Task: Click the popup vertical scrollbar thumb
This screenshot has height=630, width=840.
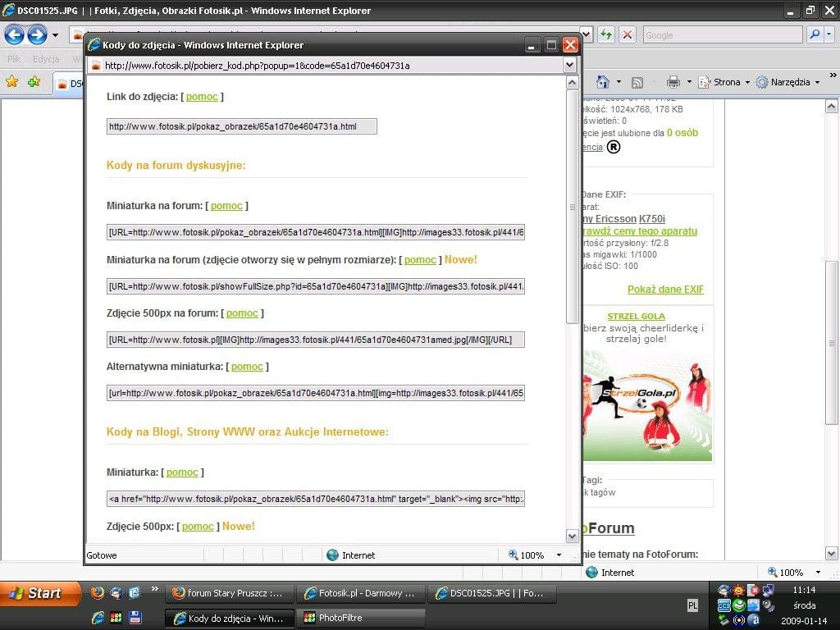Action: click(572, 207)
